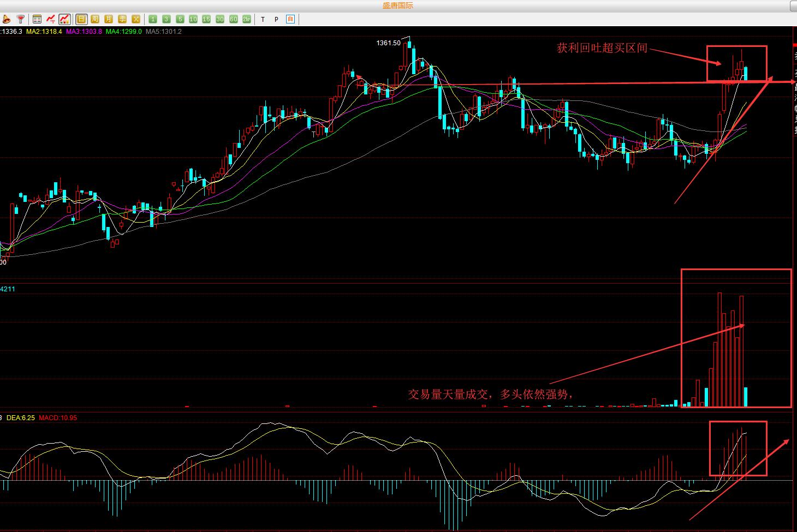Image resolution: width=797 pixels, height=532 pixels.
Task: Select the quarterly (季) period
Action: [122, 19]
